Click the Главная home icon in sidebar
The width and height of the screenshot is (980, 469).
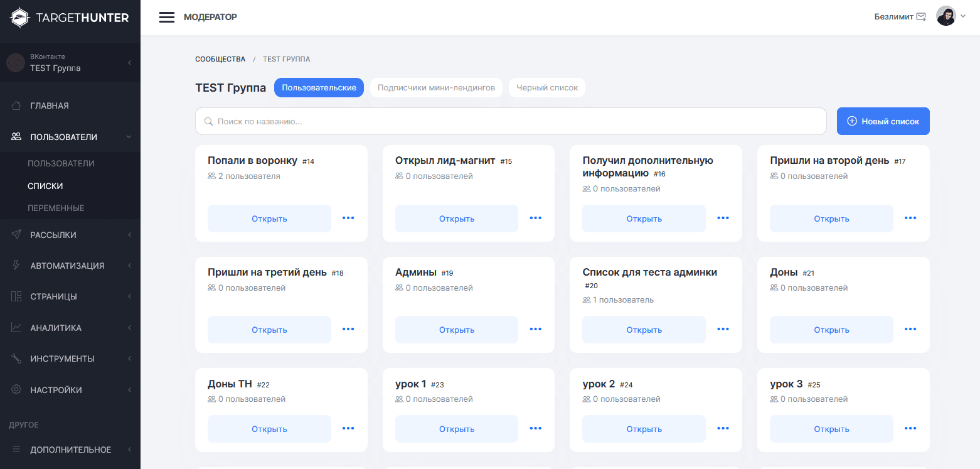pyautogui.click(x=17, y=105)
